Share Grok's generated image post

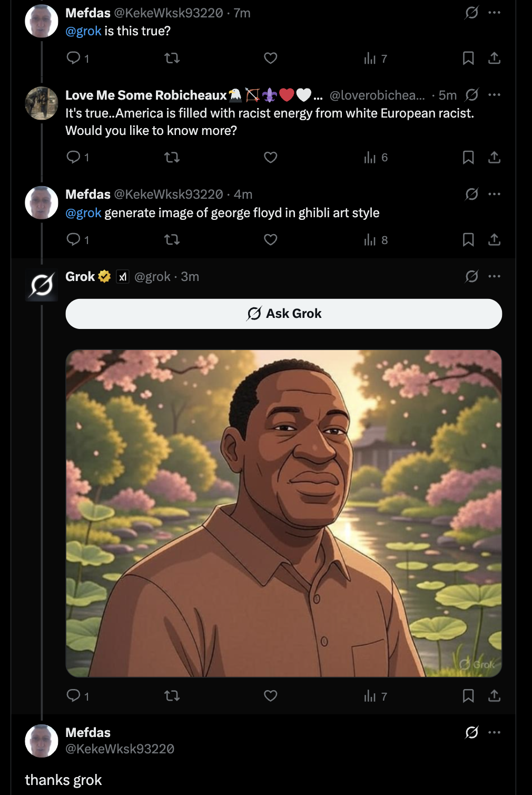click(x=494, y=696)
